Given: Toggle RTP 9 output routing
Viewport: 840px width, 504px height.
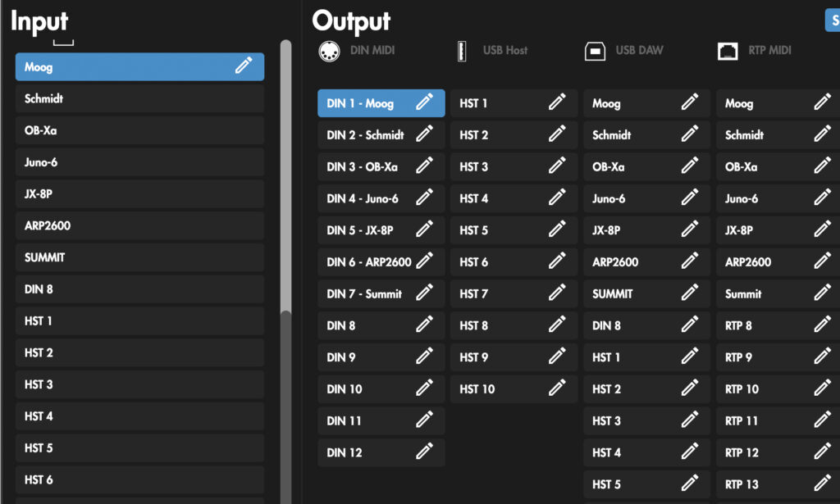Looking at the screenshot, I should pos(778,357).
